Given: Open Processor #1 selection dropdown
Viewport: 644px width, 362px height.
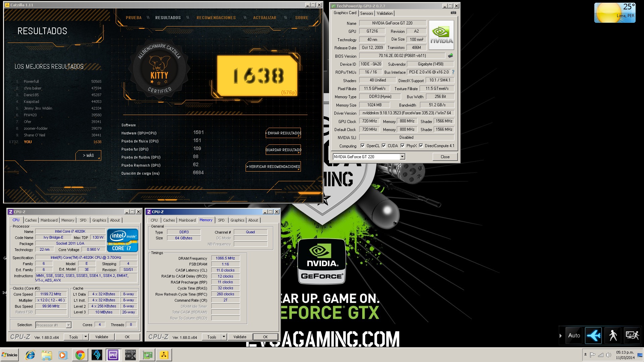Looking at the screenshot, I should point(68,325).
